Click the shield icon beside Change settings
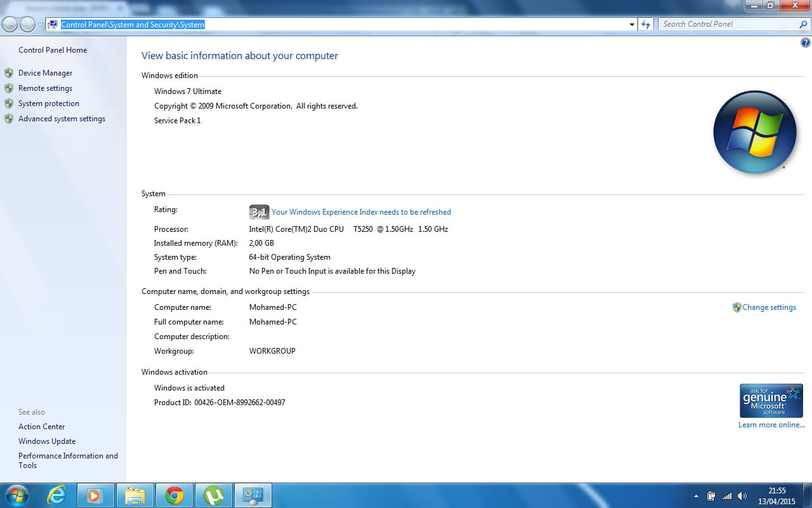812x508 pixels. click(737, 307)
